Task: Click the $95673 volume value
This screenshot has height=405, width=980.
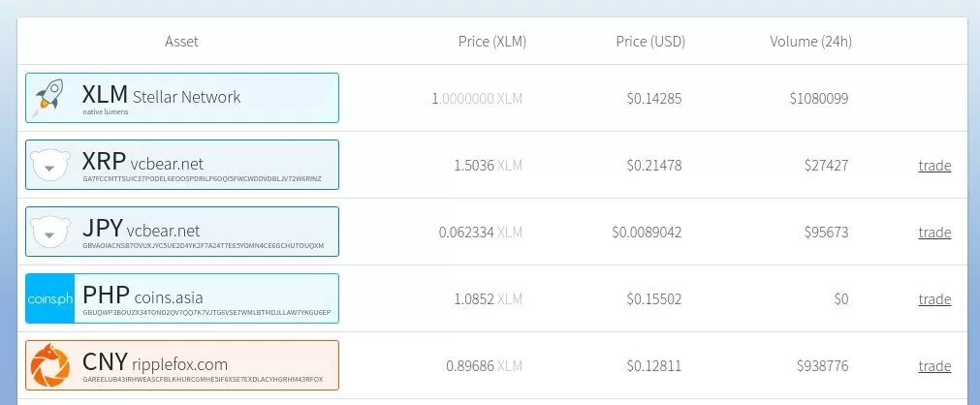Action: pos(826,233)
